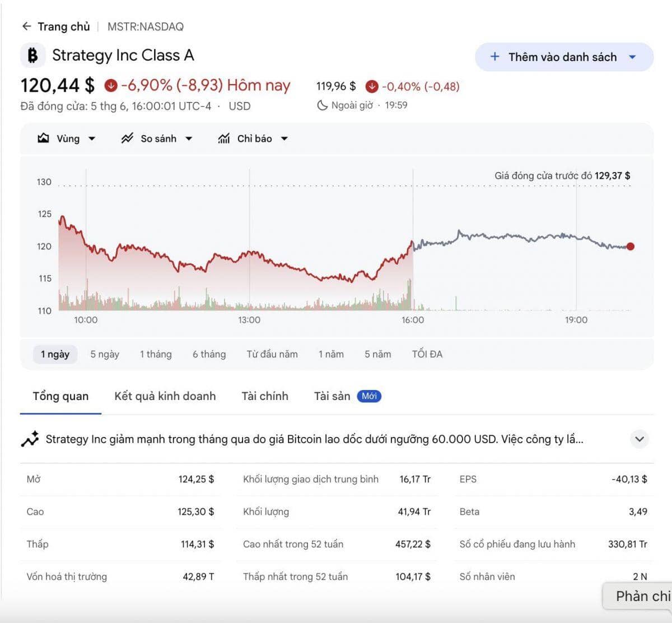This screenshot has width=672, height=623.
Task: Click the 19:00 label on chart axis
Action: (576, 320)
